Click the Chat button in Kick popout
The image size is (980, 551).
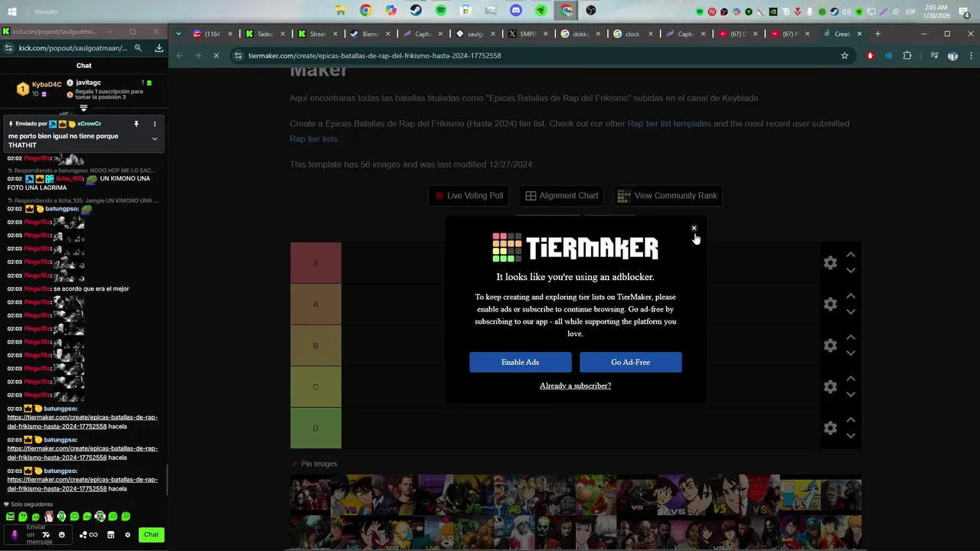pyautogui.click(x=152, y=535)
